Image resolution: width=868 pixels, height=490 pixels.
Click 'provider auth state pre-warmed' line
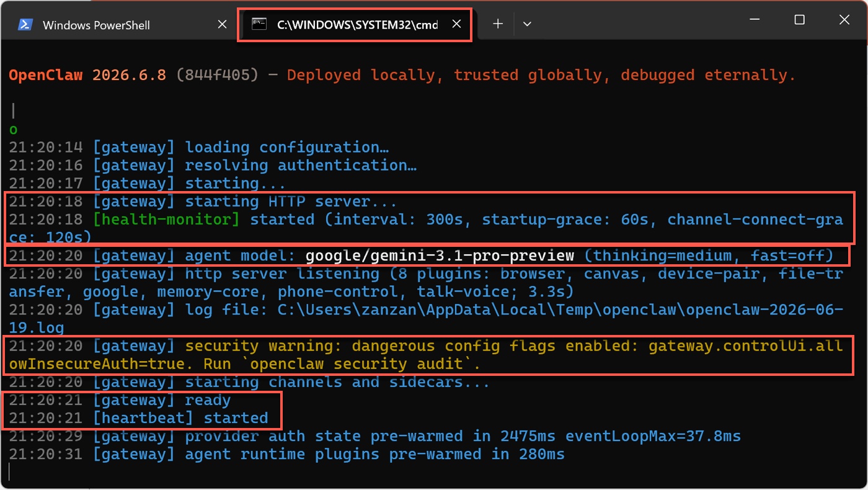pos(374,436)
